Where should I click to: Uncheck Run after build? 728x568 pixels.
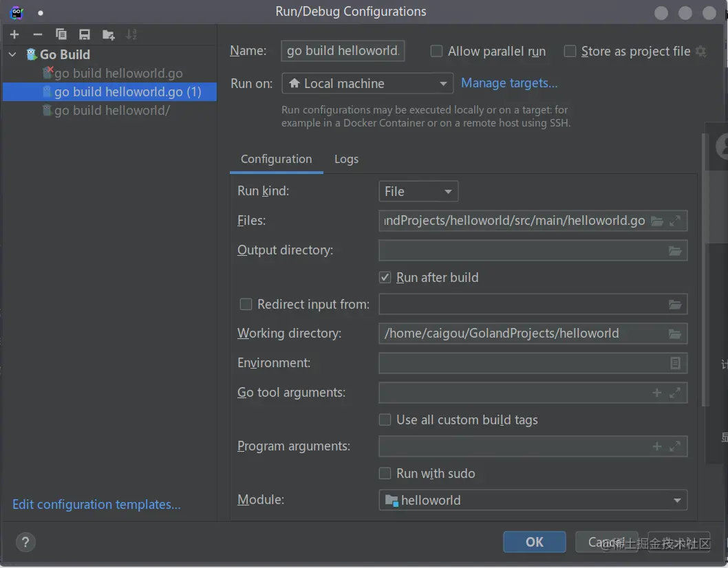385,278
